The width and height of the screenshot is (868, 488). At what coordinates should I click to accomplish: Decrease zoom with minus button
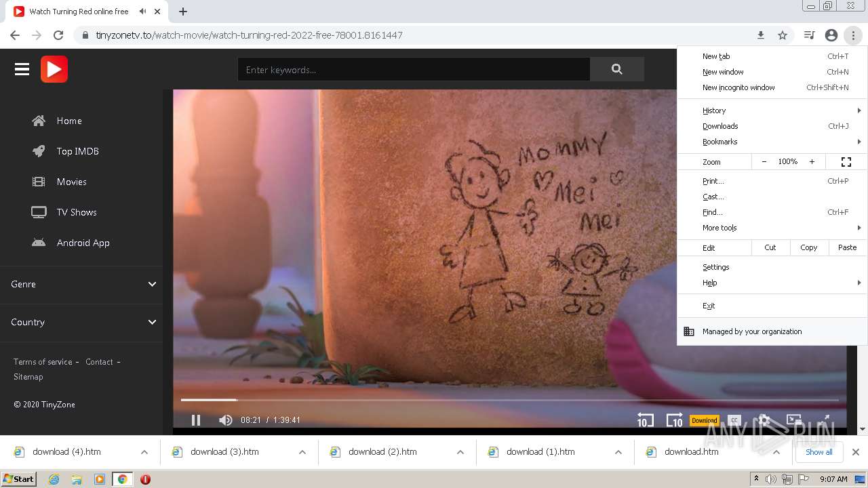click(x=764, y=162)
